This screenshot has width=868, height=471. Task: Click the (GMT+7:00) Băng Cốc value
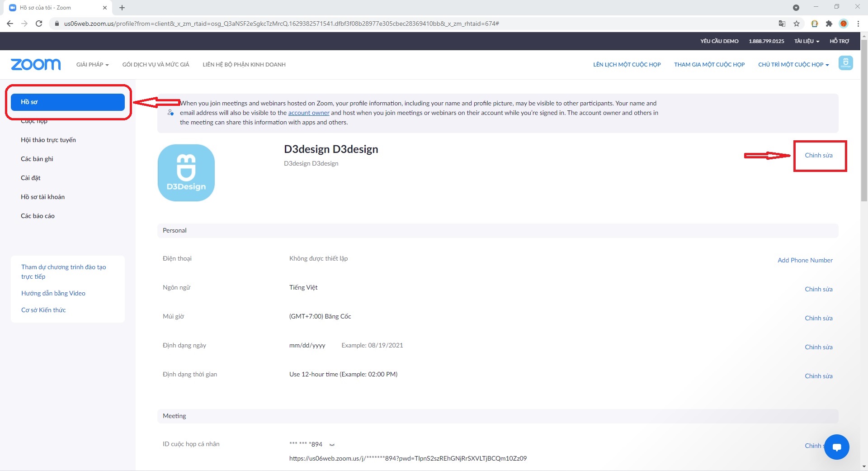[x=320, y=316]
